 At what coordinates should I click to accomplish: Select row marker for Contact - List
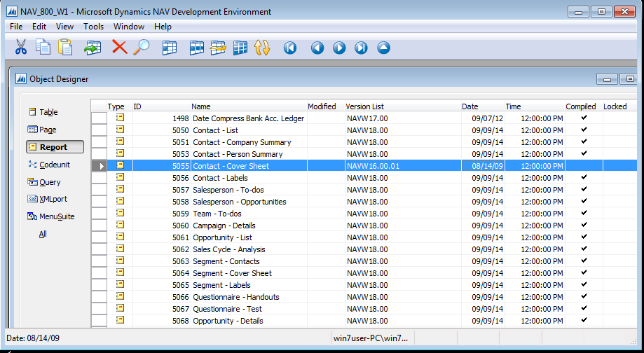pyautogui.click(x=99, y=130)
